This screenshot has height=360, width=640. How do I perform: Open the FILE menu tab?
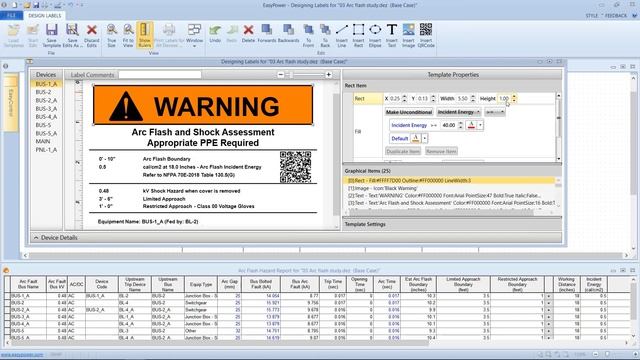(x=11, y=16)
